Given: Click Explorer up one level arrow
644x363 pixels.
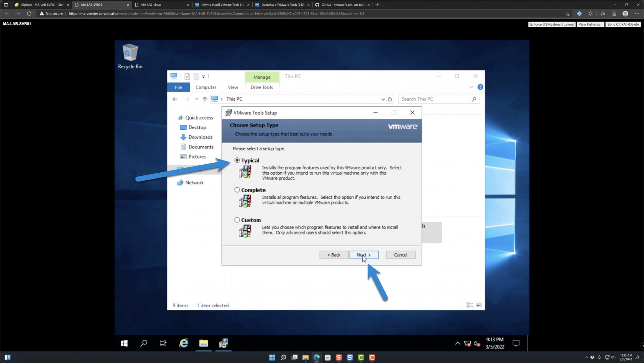Looking at the screenshot, I should 205,99.
